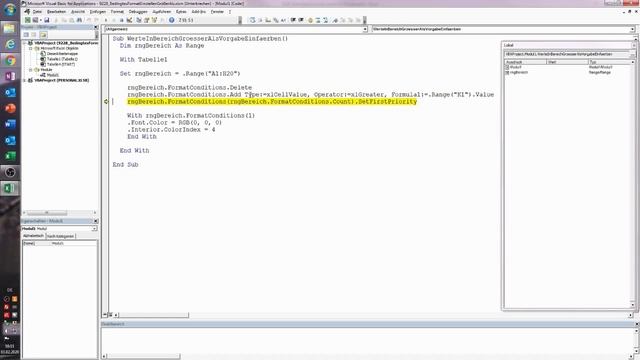The width and height of the screenshot is (640, 360).
Task: Expand the VBAProject (PERSONAL.XLSB) node
Action: pyautogui.click(x=25, y=80)
